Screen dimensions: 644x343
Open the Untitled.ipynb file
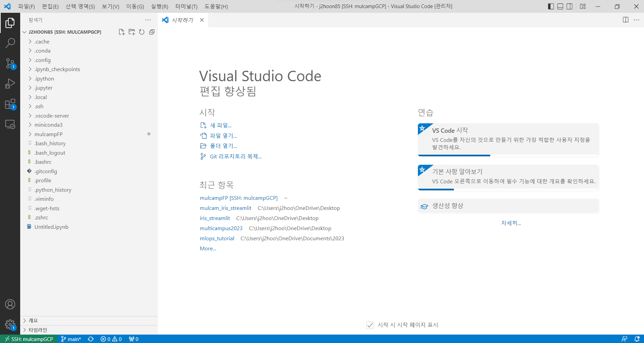89,227
